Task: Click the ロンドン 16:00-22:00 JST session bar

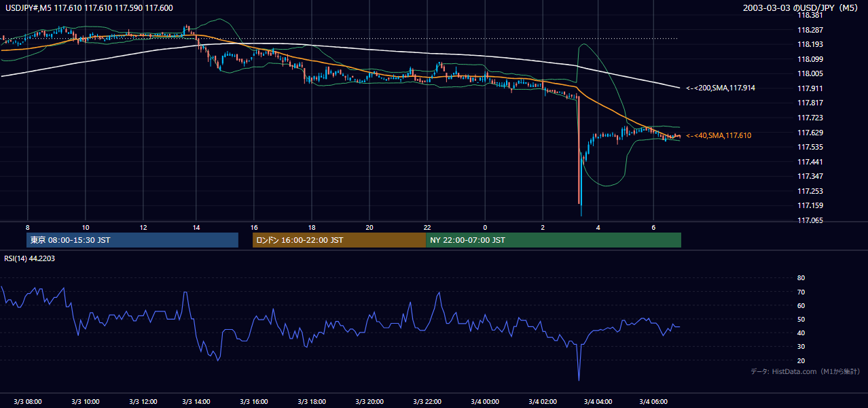Action: coord(339,240)
